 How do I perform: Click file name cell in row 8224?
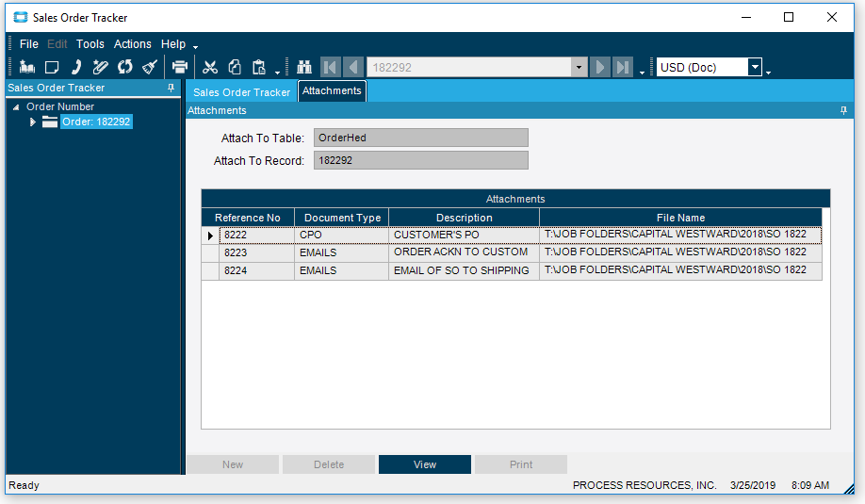680,270
